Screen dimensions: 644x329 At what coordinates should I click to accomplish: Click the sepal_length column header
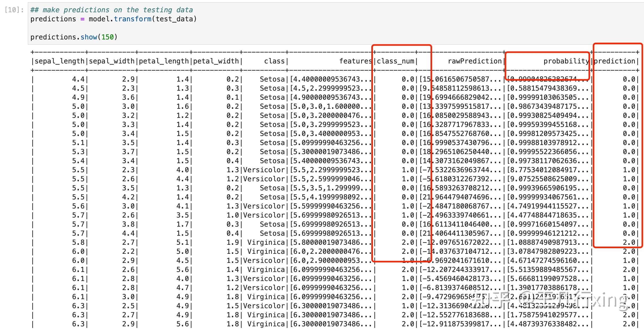[59, 61]
